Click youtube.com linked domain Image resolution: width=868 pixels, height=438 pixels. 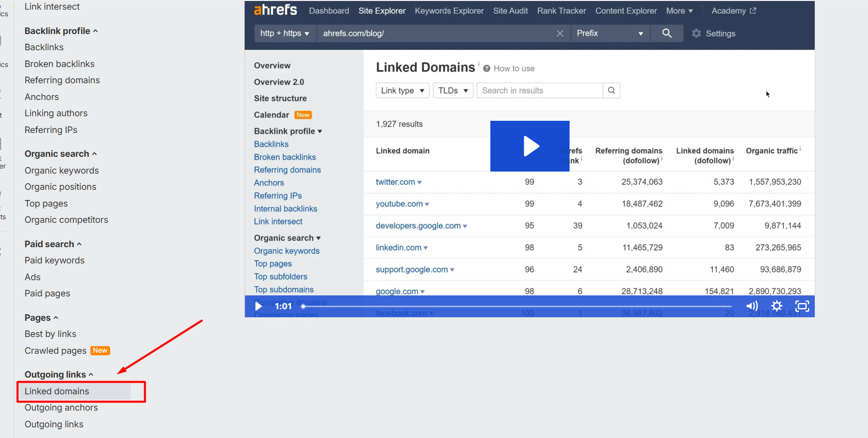399,204
